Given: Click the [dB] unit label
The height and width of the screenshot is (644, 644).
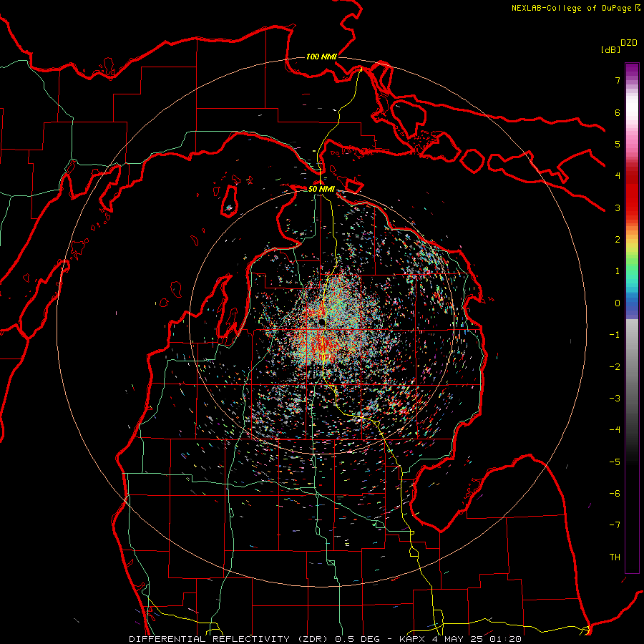Looking at the screenshot, I should [610, 49].
